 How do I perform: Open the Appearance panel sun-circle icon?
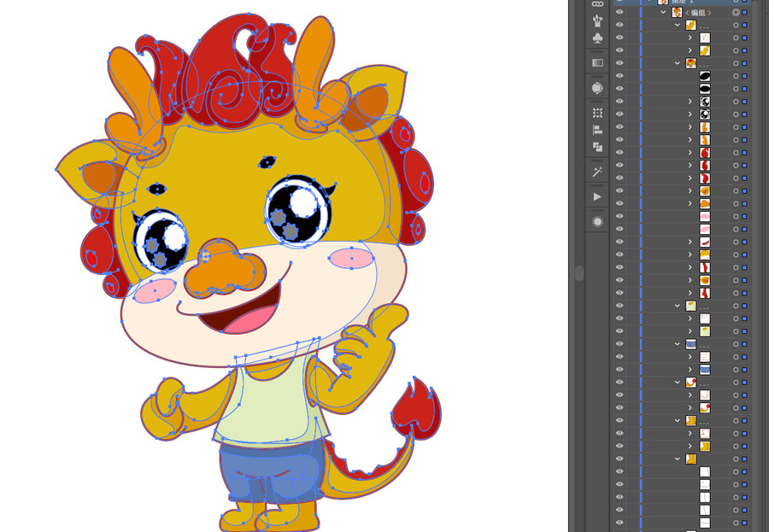click(x=597, y=222)
